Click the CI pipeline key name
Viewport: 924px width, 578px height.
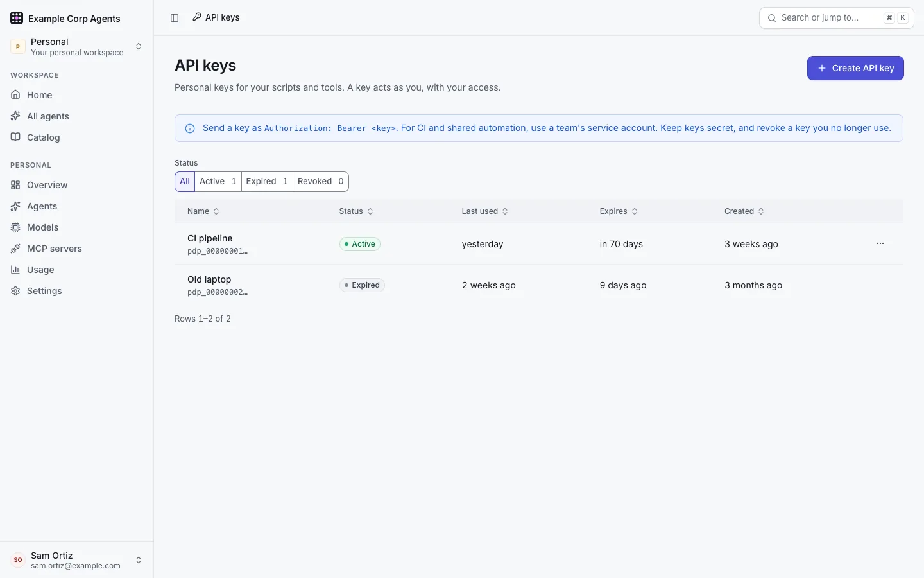click(x=210, y=238)
